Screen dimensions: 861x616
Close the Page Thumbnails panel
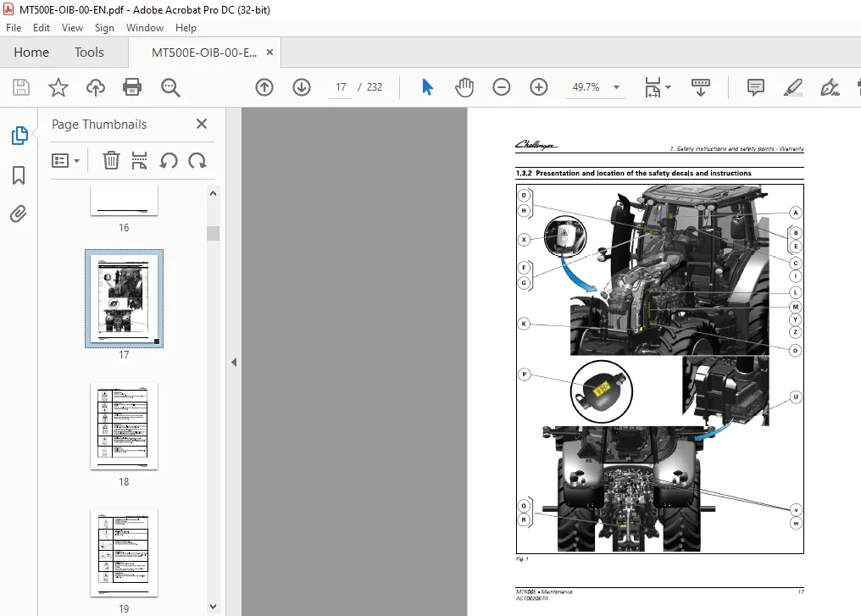click(x=202, y=124)
